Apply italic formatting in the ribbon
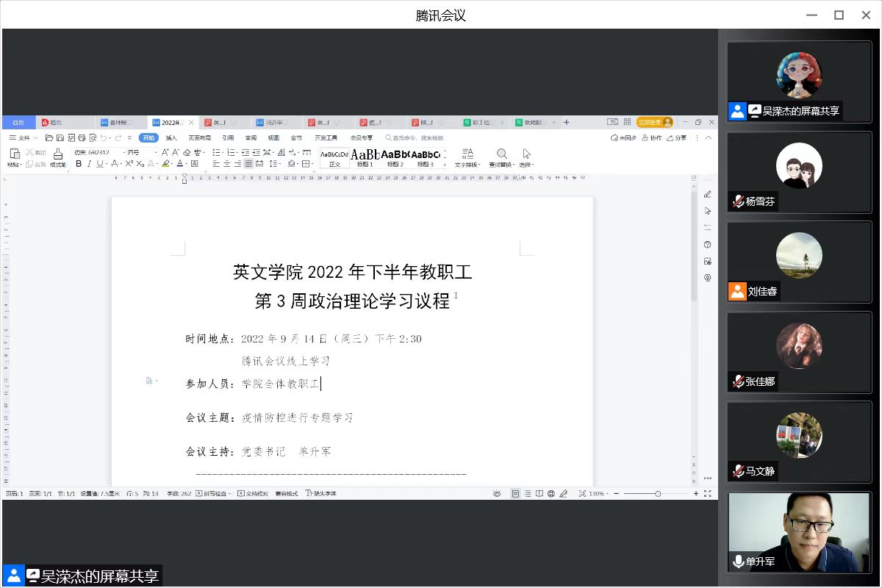The width and height of the screenshot is (882, 588). tap(89, 164)
